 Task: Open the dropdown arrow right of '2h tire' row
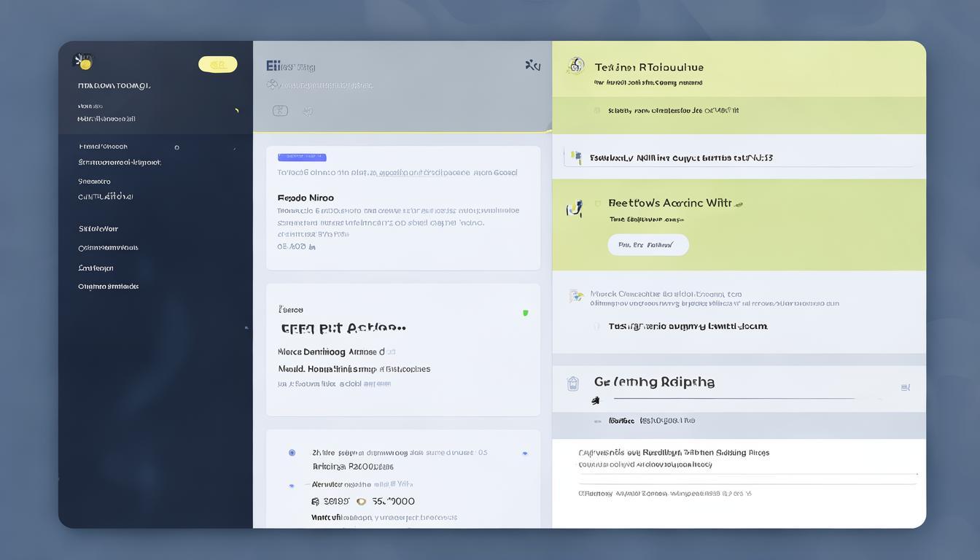pyautogui.click(x=524, y=454)
